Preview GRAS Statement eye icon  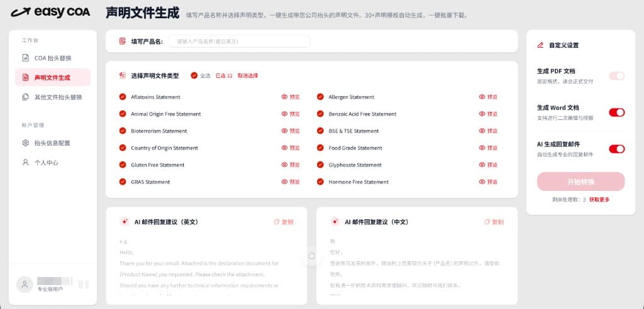point(284,182)
